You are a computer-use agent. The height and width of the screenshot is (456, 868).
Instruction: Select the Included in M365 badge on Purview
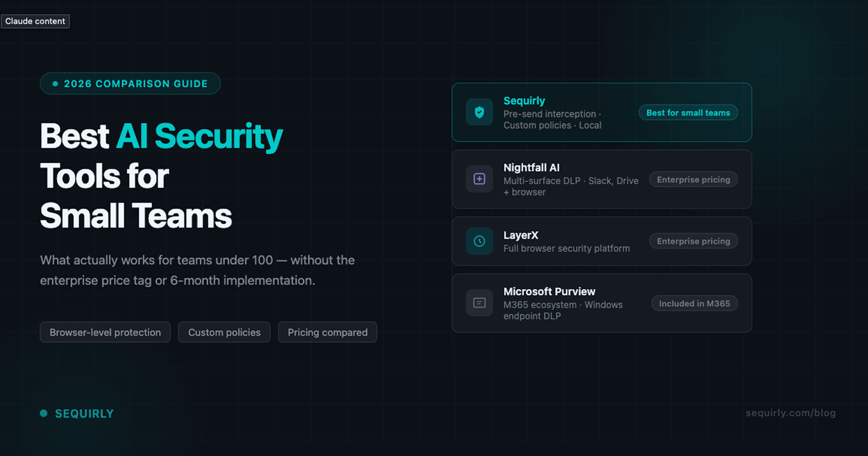tap(694, 303)
